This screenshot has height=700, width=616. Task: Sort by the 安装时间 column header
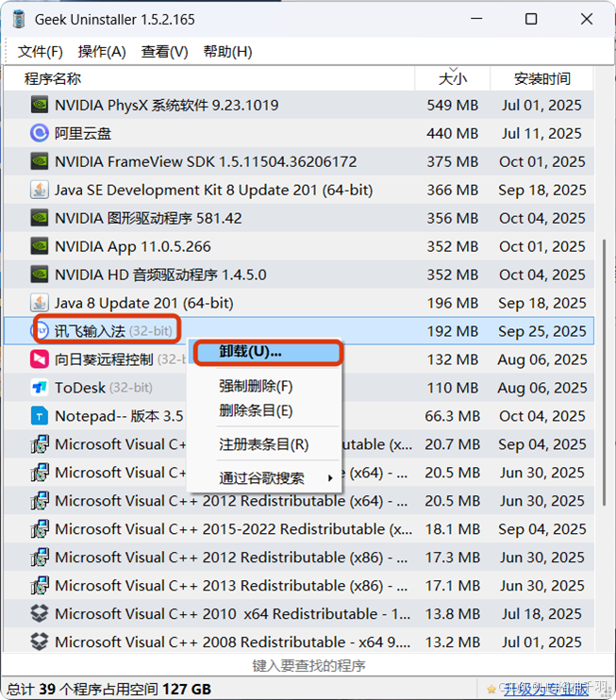coord(541,78)
